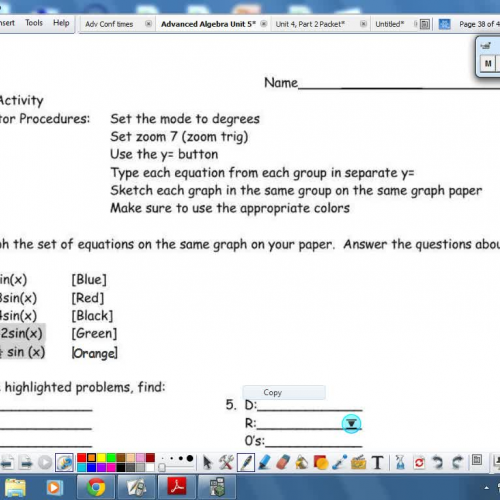
Task: Click the Redo arrow
Action: click(x=458, y=463)
